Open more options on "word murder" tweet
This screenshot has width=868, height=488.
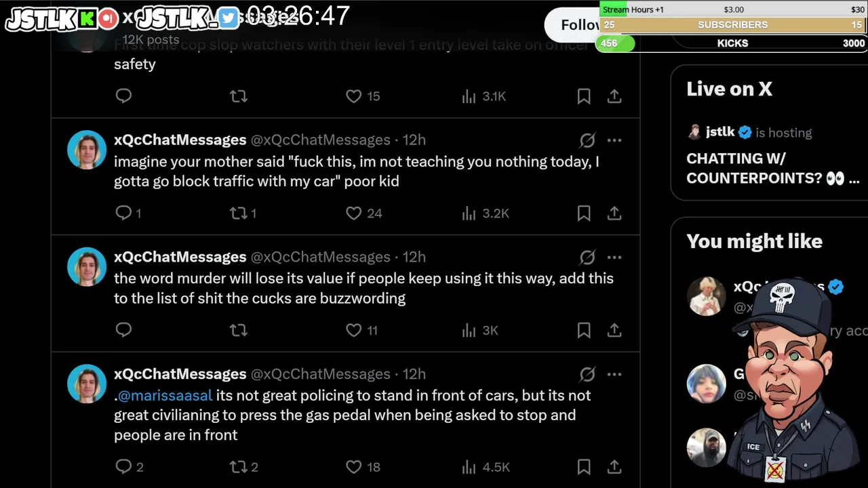pos(614,258)
